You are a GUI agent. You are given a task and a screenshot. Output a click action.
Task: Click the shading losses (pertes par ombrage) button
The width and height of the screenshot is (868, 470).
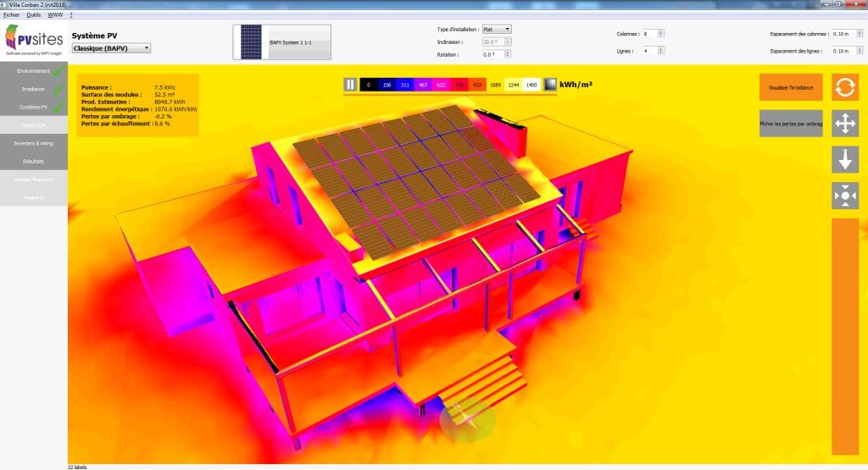[x=790, y=124]
